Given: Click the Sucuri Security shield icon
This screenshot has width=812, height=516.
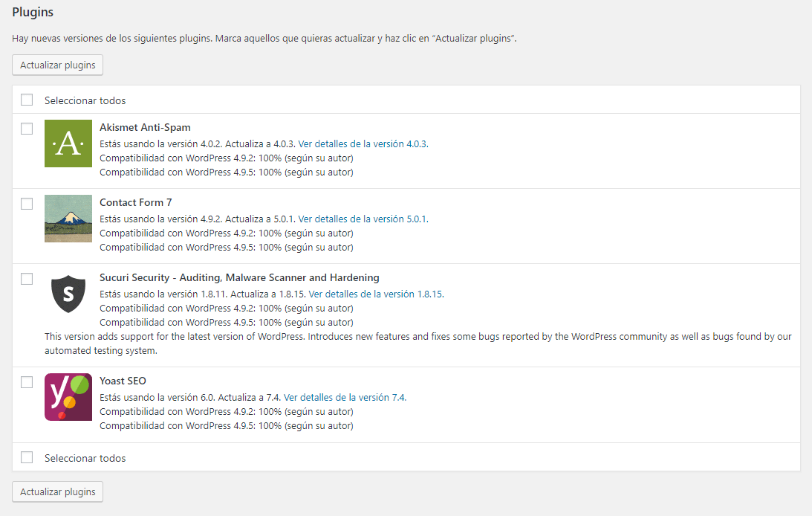Looking at the screenshot, I should pyautogui.click(x=68, y=294).
